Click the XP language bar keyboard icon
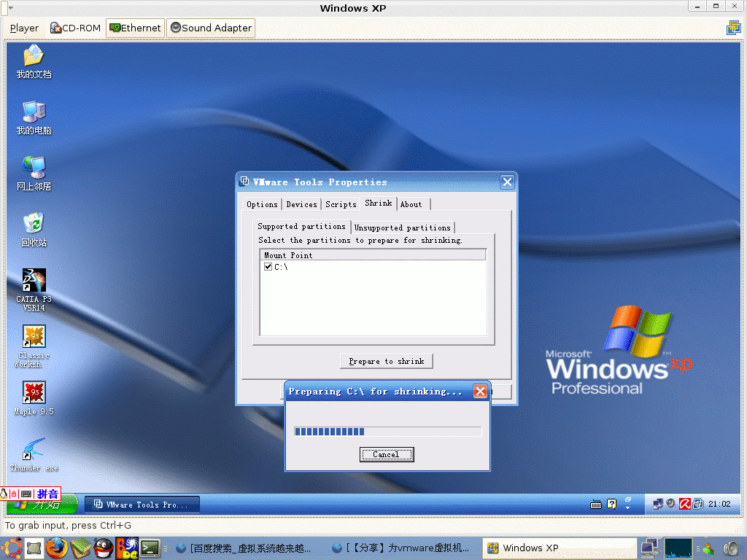This screenshot has height=560, width=747. click(595, 505)
